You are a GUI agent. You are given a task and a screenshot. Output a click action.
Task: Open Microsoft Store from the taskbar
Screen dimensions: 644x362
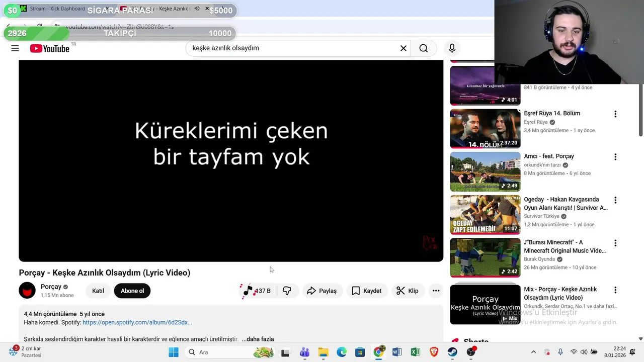pyautogui.click(x=360, y=352)
